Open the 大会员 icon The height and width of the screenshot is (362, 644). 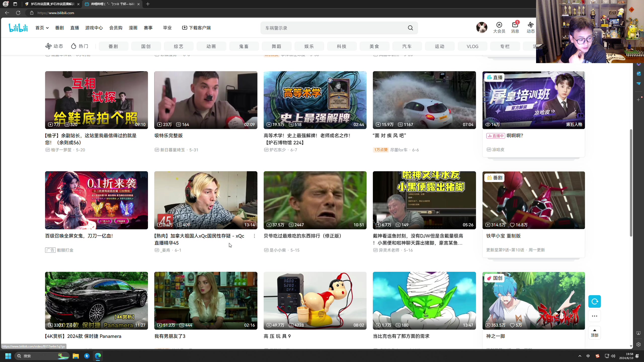click(x=499, y=27)
